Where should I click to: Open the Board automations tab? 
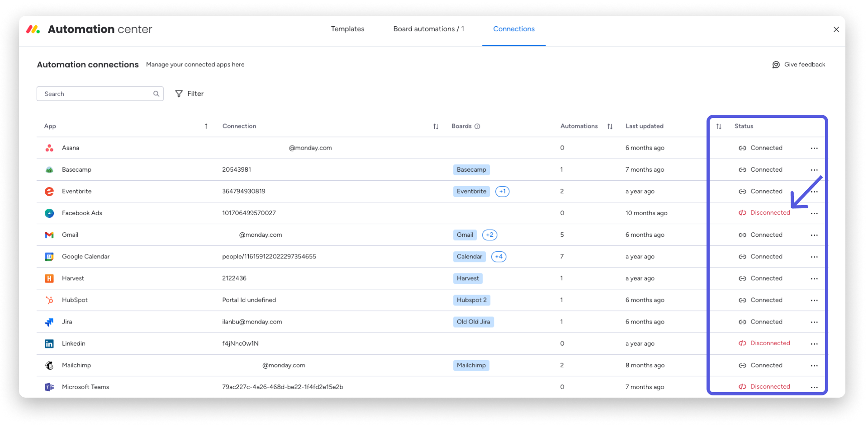coord(428,28)
